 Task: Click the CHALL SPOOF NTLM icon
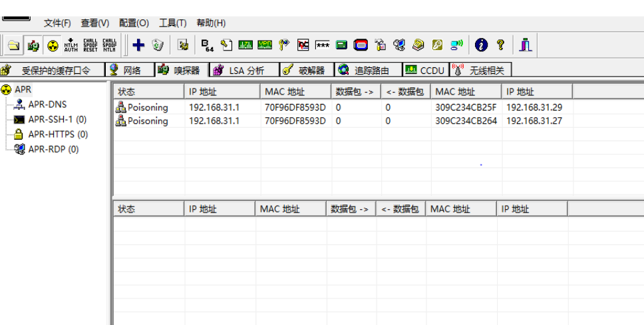pyautogui.click(x=109, y=45)
